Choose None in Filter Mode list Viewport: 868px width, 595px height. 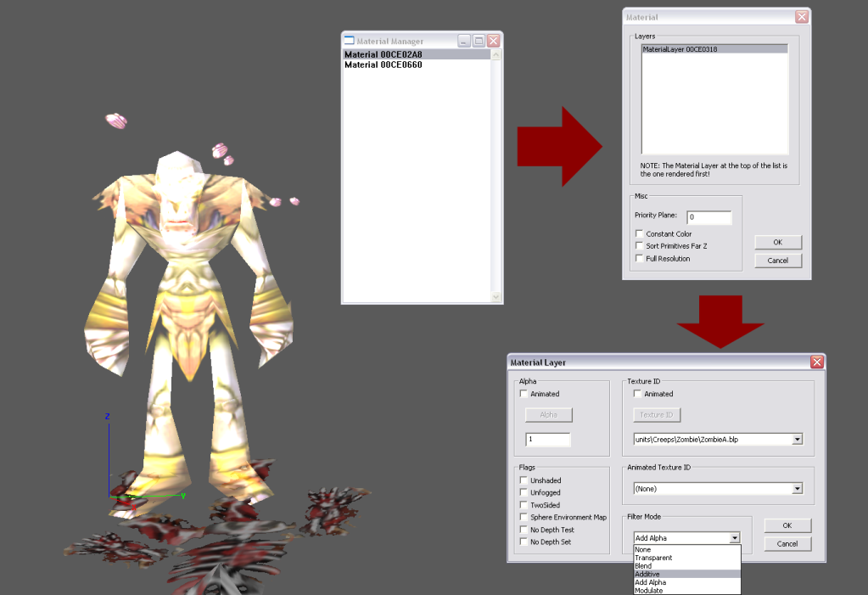[x=687, y=549]
